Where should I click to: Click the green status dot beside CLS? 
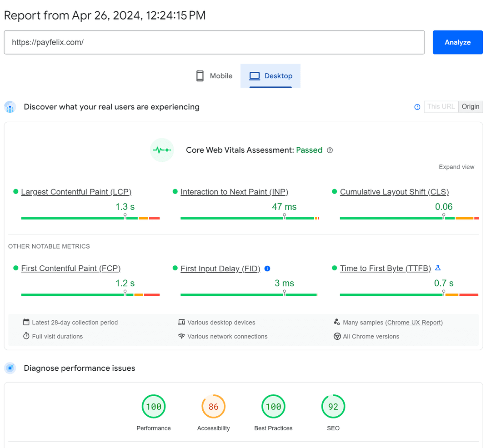click(335, 191)
